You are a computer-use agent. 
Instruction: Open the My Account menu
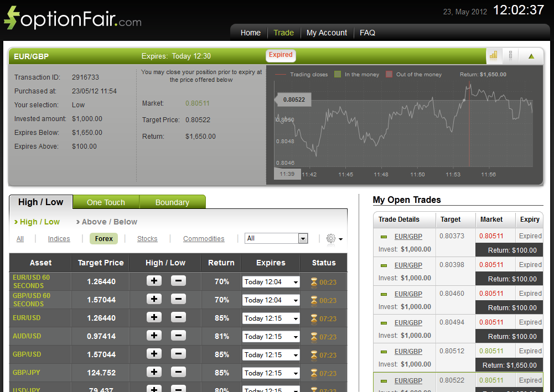(x=327, y=33)
